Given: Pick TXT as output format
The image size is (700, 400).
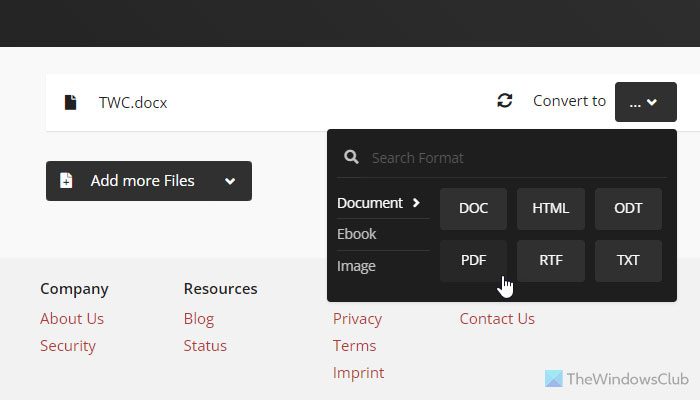Looking at the screenshot, I should pos(628,260).
